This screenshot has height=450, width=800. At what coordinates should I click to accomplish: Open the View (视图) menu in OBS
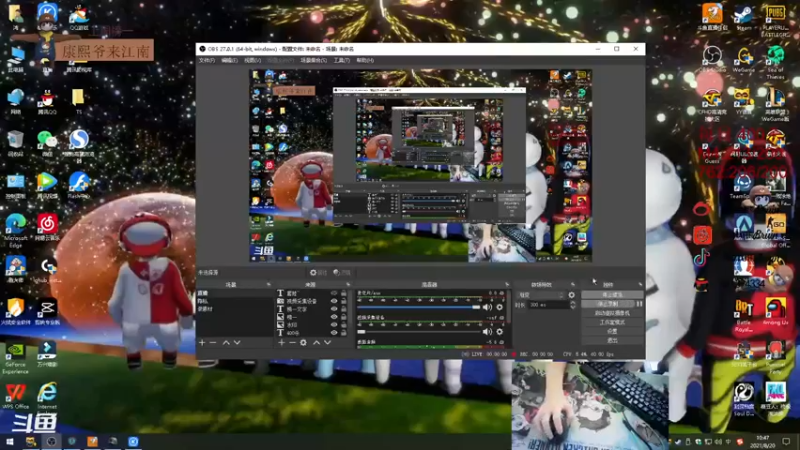tap(252, 60)
